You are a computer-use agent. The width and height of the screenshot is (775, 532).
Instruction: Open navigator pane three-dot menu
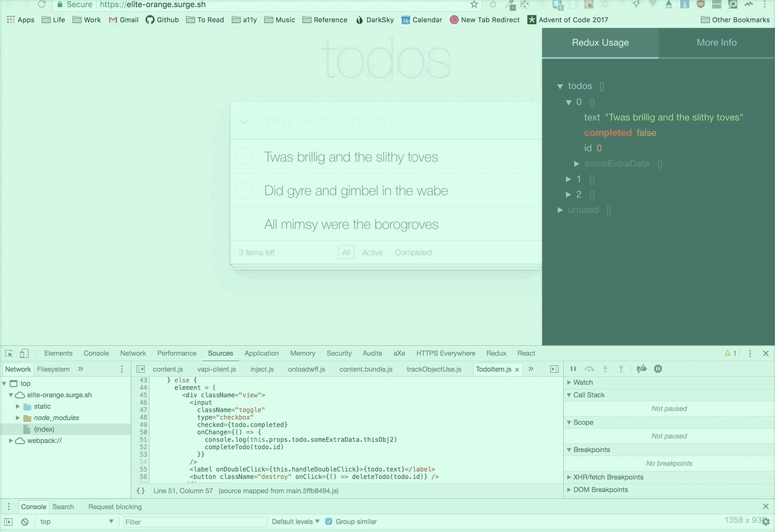coord(122,369)
